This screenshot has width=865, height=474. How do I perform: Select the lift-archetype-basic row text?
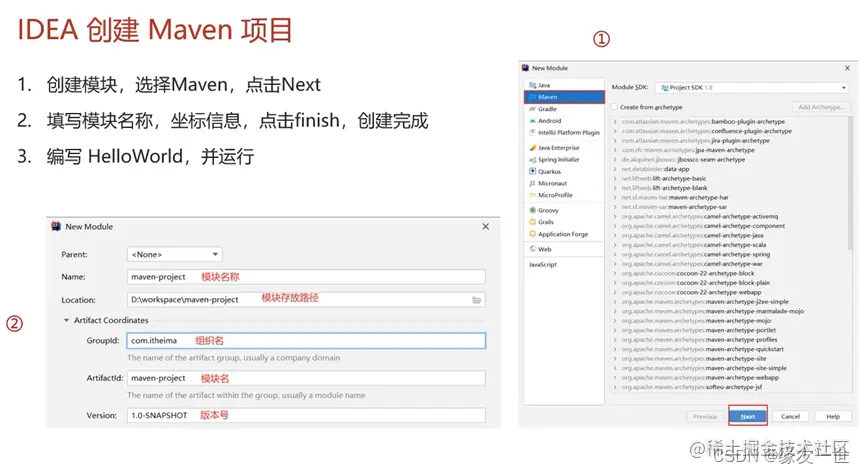(x=664, y=178)
